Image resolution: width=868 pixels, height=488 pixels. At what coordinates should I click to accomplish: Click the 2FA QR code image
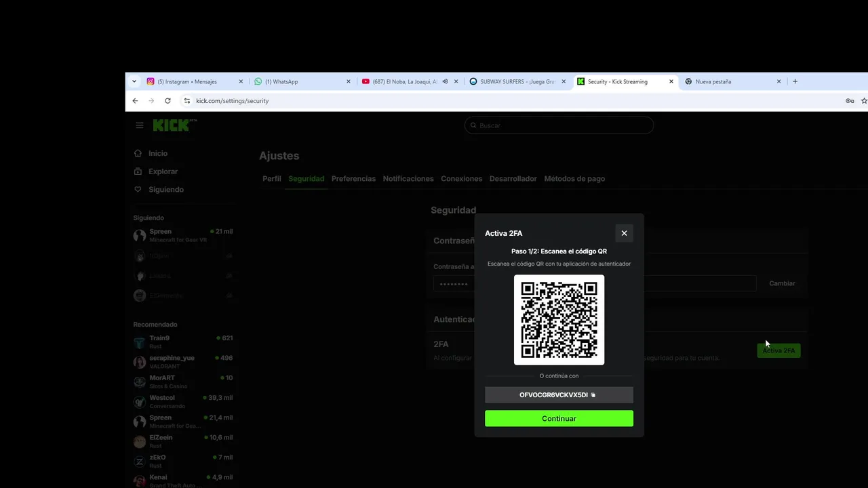[x=559, y=320]
